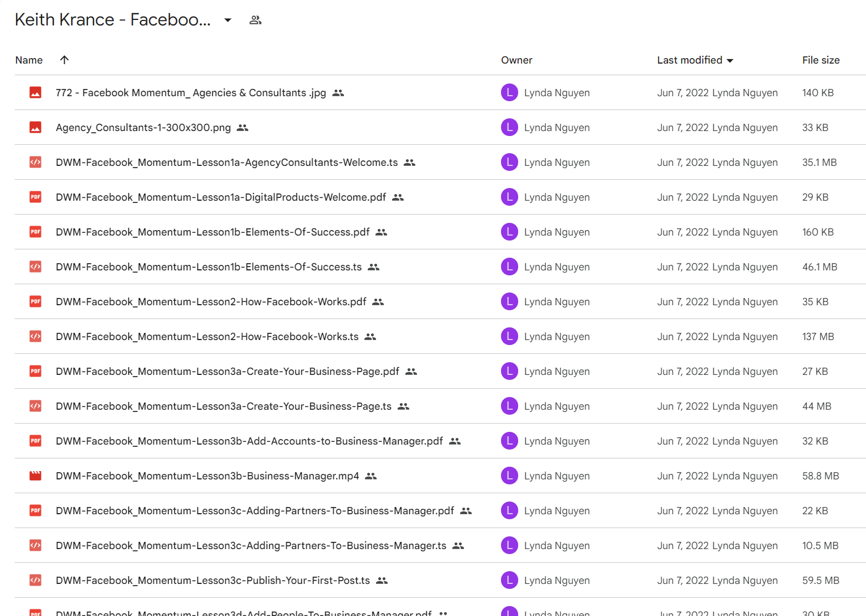The height and width of the screenshot is (616, 866).
Task: Click the 35.1 MB file size value
Action: (820, 162)
